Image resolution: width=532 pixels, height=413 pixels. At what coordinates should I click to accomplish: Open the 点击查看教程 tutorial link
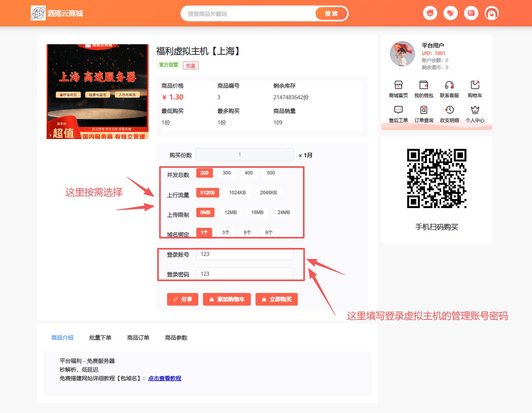click(164, 378)
